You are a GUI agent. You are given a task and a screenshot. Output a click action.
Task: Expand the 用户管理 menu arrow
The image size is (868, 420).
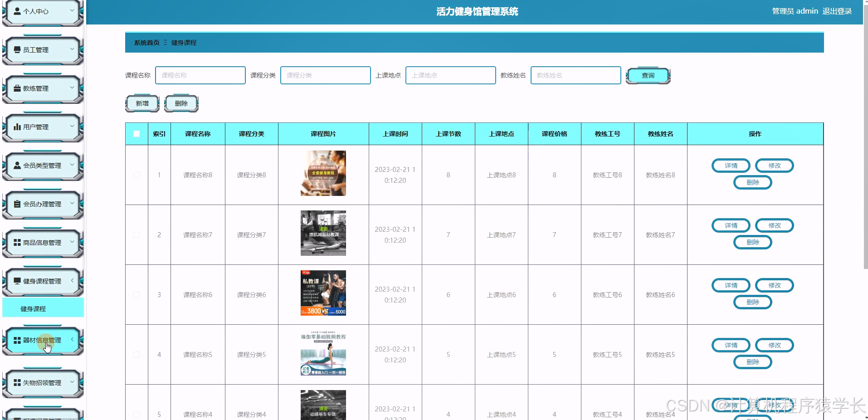[x=72, y=126]
